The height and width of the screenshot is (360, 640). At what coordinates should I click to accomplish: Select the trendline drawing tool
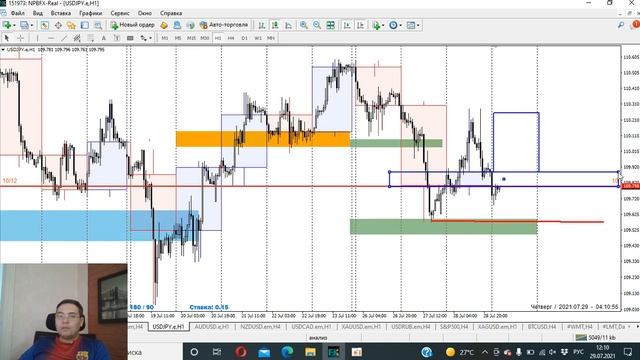point(64,38)
